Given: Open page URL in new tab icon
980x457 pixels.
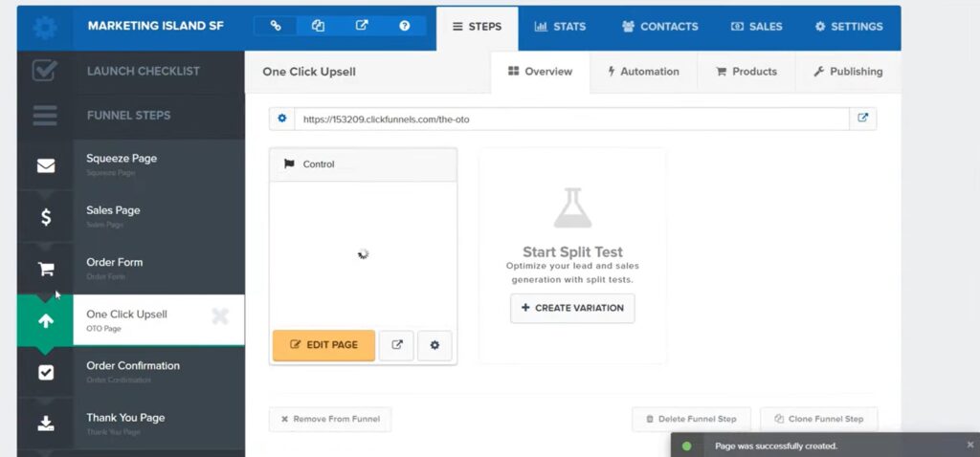Looking at the screenshot, I should pyautogui.click(x=863, y=119).
